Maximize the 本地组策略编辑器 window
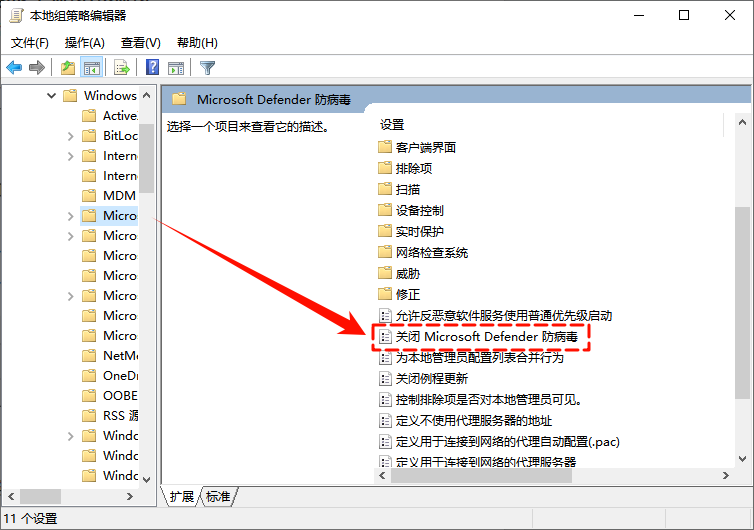This screenshot has width=754, height=530. (x=684, y=15)
